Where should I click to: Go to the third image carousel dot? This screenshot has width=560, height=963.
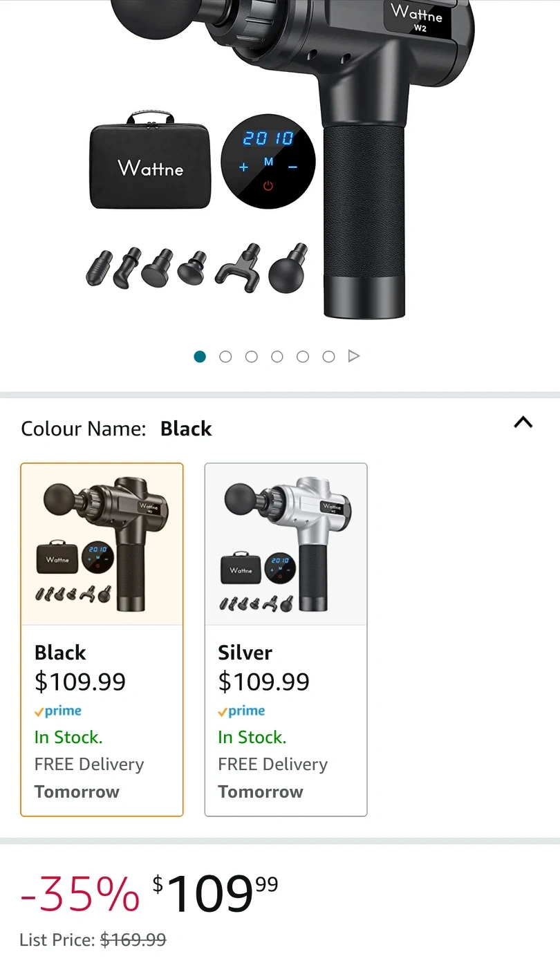click(x=252, y=356)
